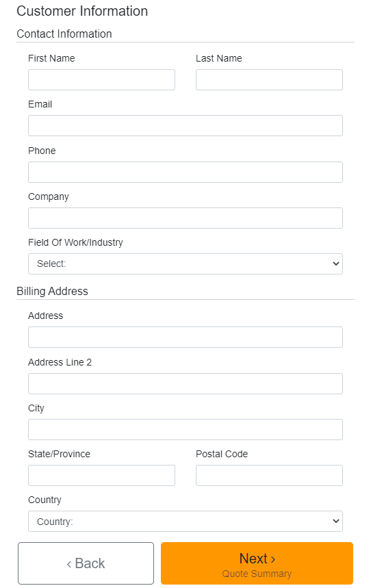Click the Country select chevron arrow
Image resolution: width=371 pixels, height=588 pixels.
(x=335, y=521)
